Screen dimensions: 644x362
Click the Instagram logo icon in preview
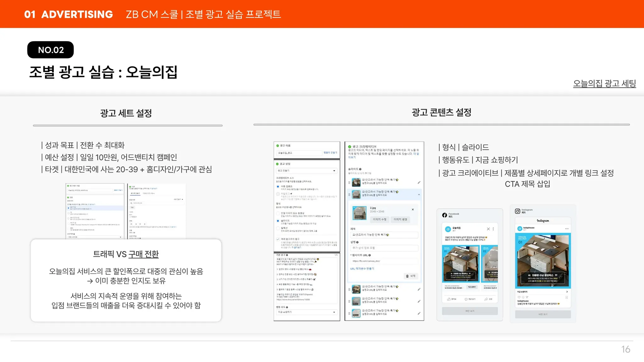[x=518, y=211]
